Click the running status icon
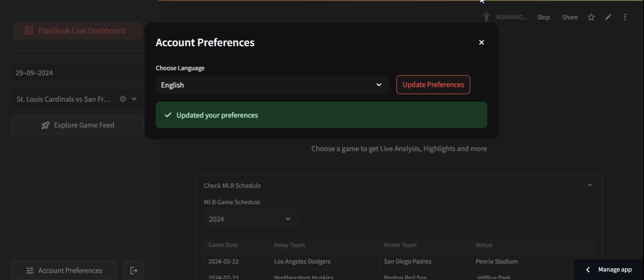Screen dimensions: 644x280 [x=486, y=17]
